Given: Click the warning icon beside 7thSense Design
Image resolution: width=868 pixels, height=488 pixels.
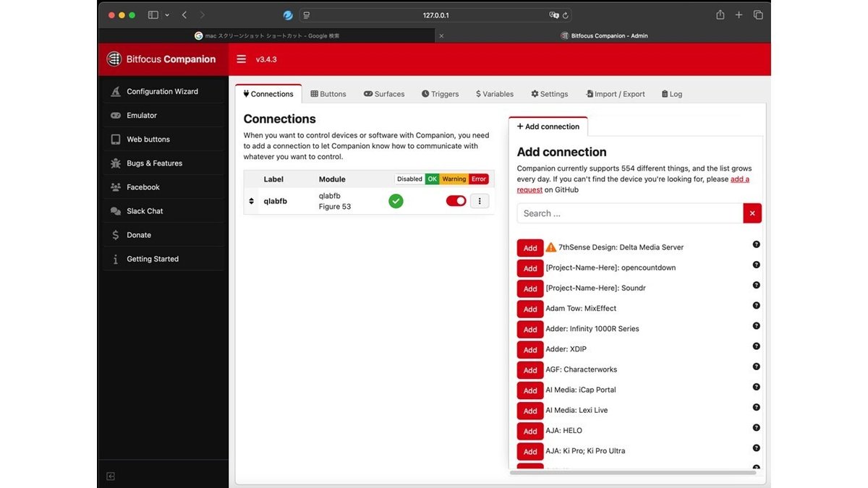Looking at the screenshot, I should pos(551,247).
